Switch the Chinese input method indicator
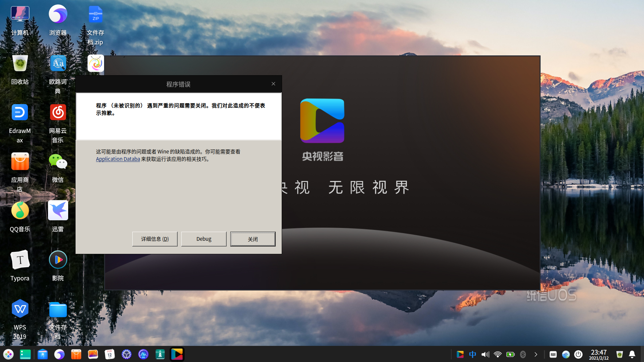 (472, 354)
